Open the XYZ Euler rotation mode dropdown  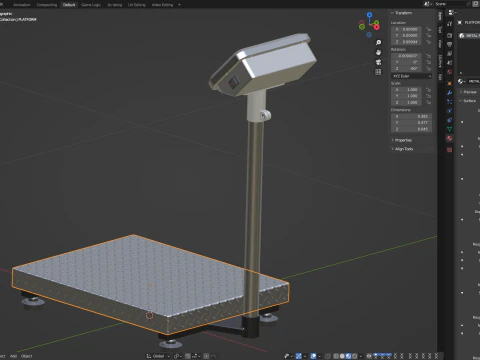pyautogui.click(x=411, y=76)
